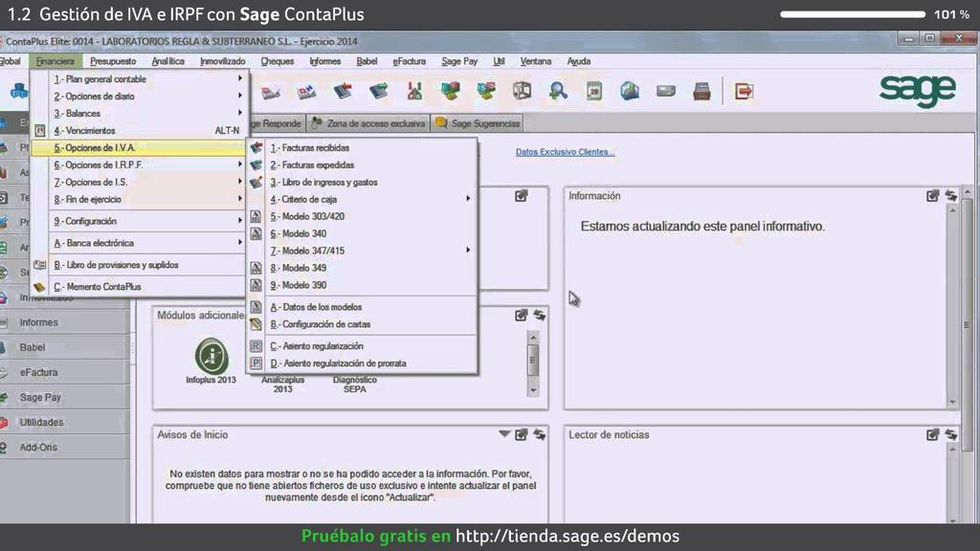Click edit icon of Avisos de Inicio panel
Screen dimensions: 980x551
522,435
